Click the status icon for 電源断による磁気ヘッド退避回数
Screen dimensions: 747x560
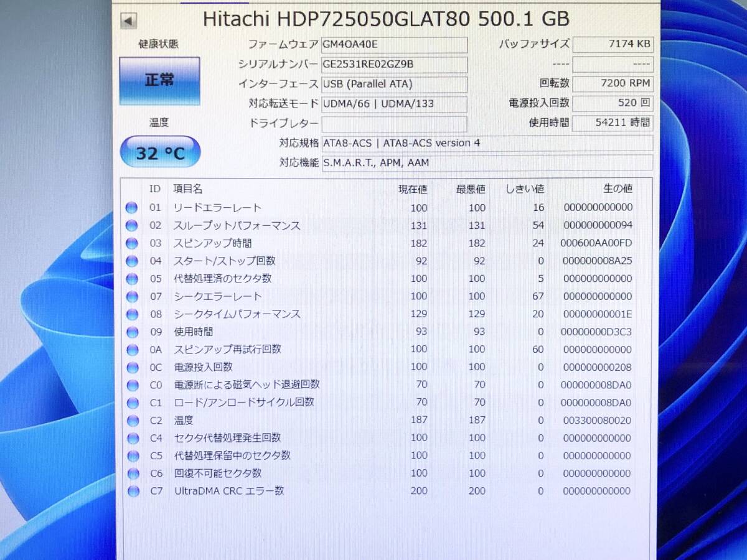coord(132,385)
